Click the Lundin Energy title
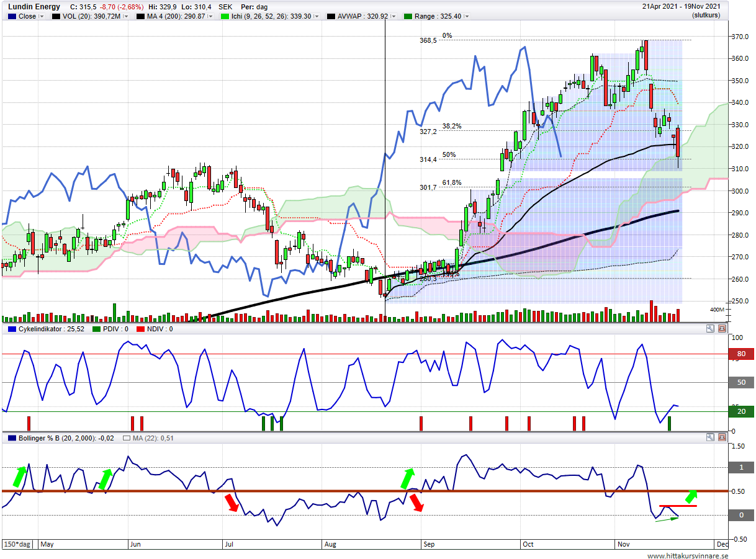This screenshot has height=559, width=756. click(34, 7)
